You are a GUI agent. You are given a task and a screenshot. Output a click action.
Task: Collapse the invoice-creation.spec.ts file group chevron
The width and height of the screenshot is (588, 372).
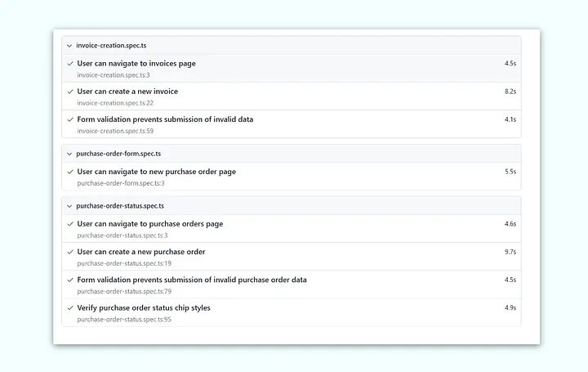(x=69, y=46)
